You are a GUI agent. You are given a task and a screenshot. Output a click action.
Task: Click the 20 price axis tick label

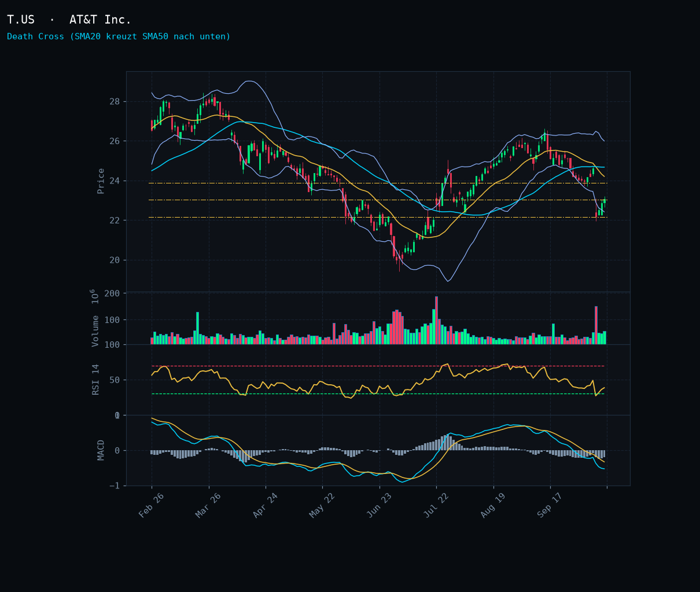[114, 260]
